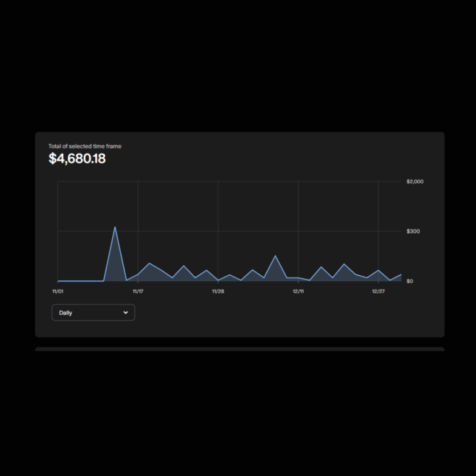
Task: Select the 12/11 date label on x-axis
Action: (x=298, y=291)
